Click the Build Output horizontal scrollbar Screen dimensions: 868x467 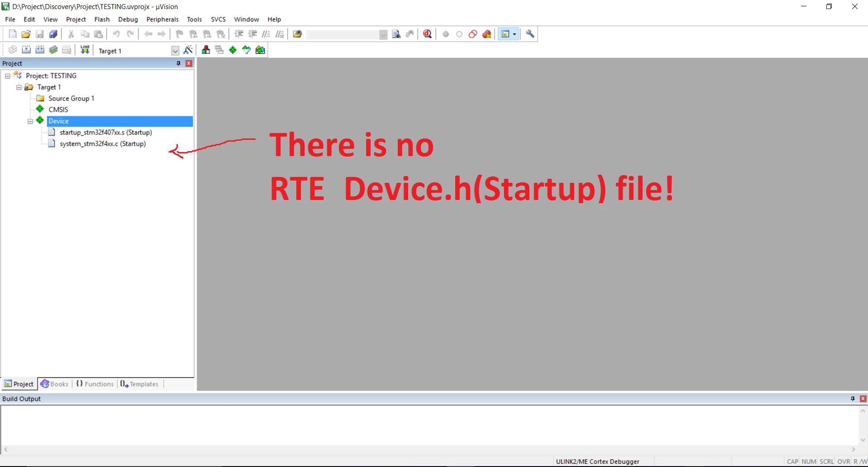429,449
